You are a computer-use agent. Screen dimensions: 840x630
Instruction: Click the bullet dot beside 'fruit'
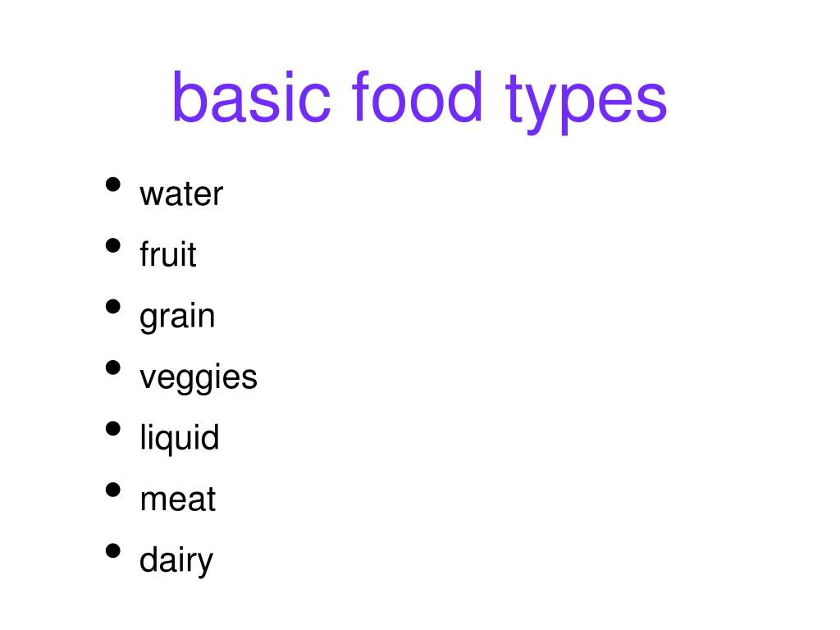coord(113,245)
